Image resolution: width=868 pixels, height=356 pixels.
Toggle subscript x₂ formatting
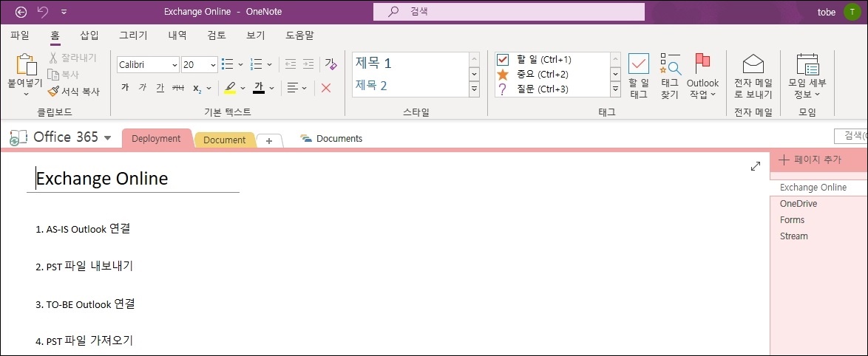point(197,88)
